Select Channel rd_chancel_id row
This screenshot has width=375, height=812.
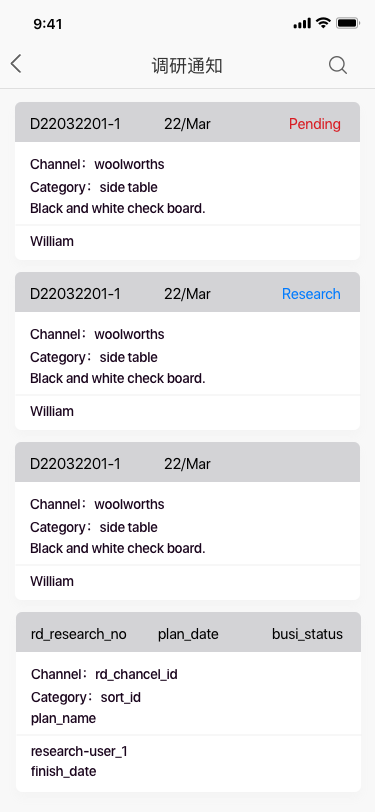[104, 674]
